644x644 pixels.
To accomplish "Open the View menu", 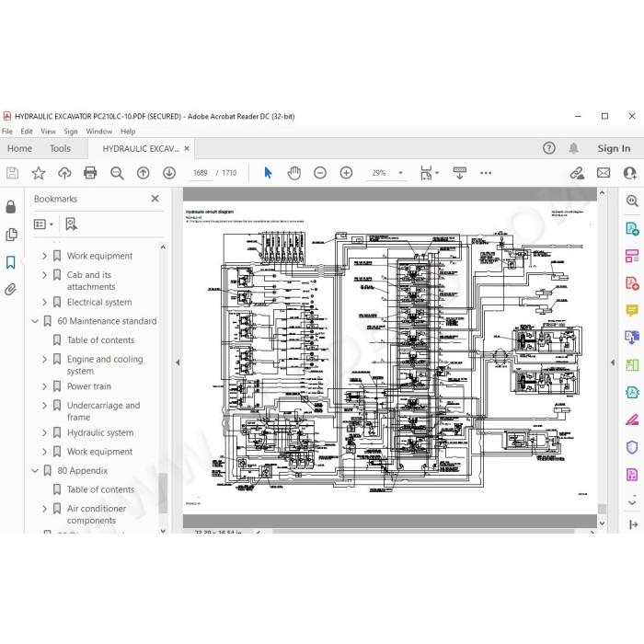I will point(48,132).
